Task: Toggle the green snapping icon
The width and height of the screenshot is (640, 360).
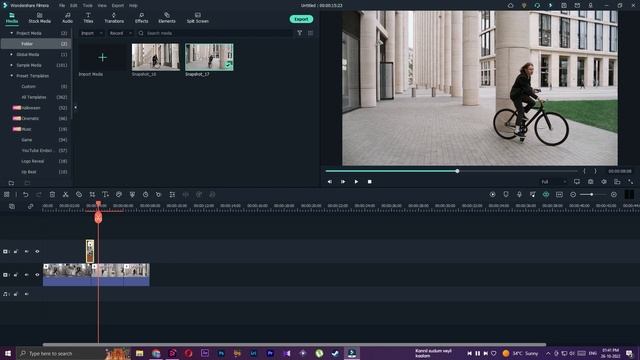Action: point(546,195)
